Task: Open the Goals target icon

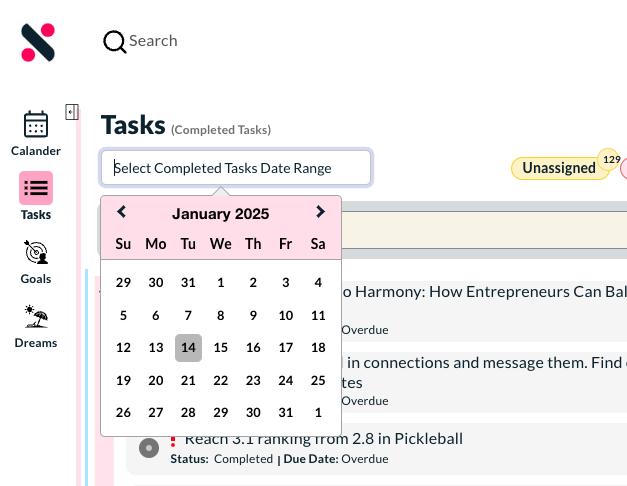Action: pos(36,253)
